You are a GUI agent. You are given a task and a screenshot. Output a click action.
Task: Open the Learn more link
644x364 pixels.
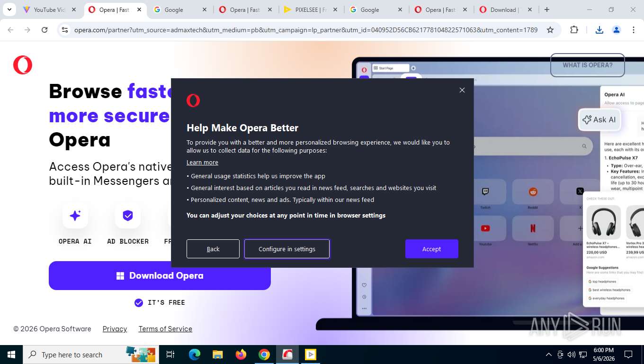(x=202, y=162)
